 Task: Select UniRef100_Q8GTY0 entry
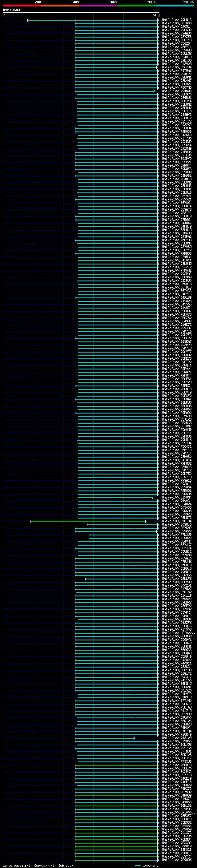(x=177, y=40)
